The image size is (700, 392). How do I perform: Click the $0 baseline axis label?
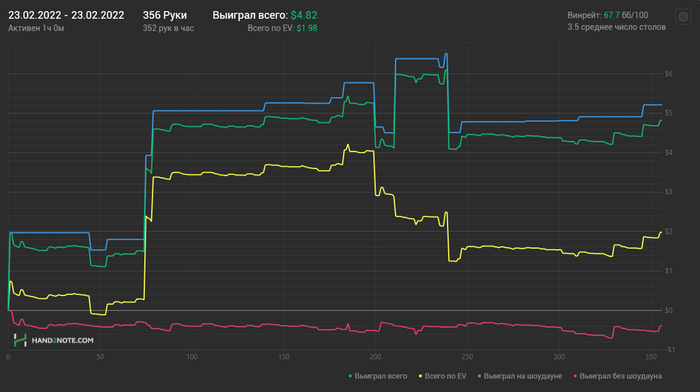pos(669,310)
